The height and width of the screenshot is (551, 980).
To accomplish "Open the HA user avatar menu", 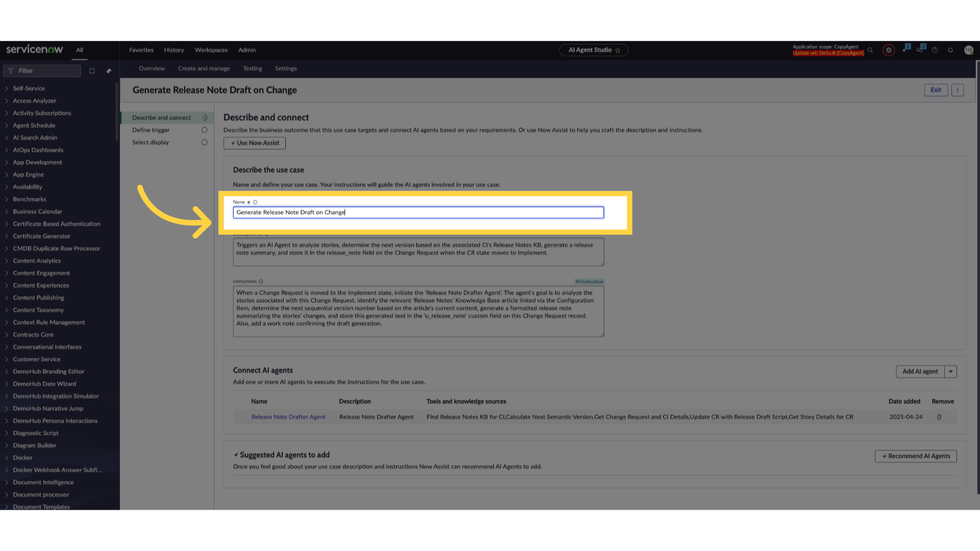I will coord(969,50).
